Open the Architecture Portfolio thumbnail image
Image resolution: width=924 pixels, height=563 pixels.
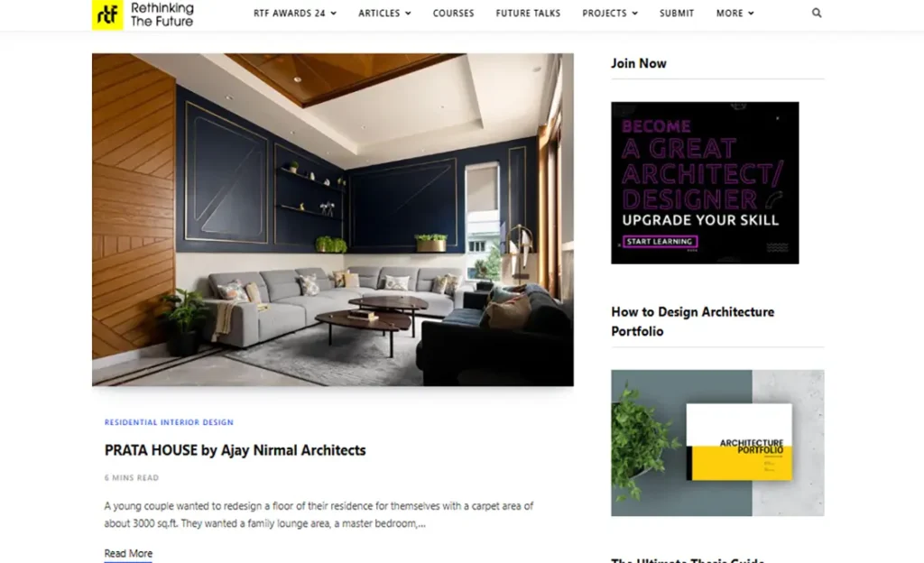tap(717, 443)
